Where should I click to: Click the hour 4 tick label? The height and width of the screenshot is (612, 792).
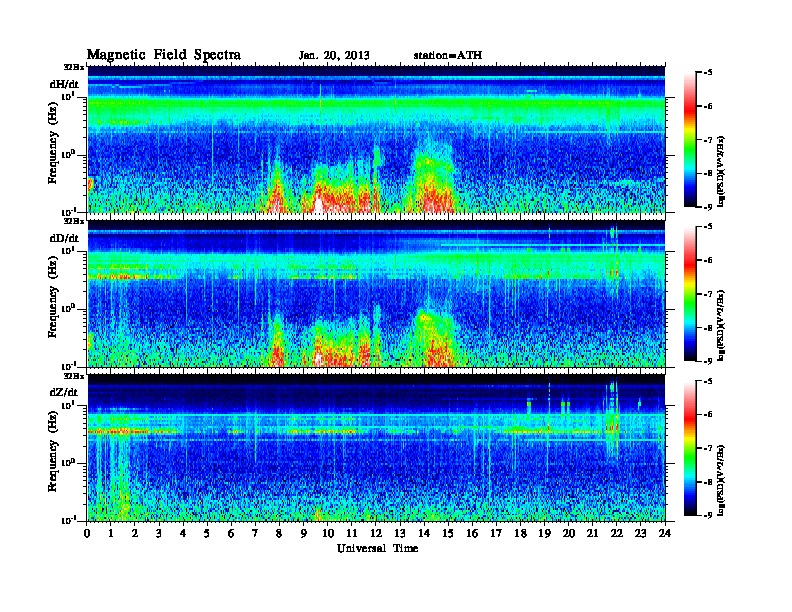tap(183, 534)
